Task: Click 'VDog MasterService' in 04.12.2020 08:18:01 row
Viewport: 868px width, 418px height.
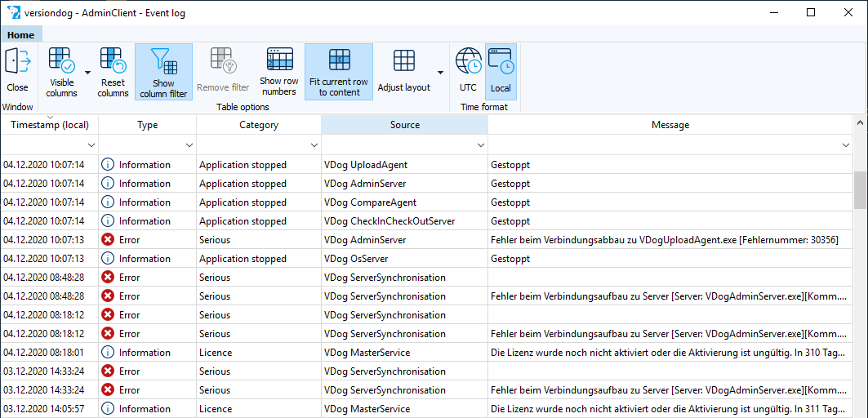Action: [x=367, y=352]
